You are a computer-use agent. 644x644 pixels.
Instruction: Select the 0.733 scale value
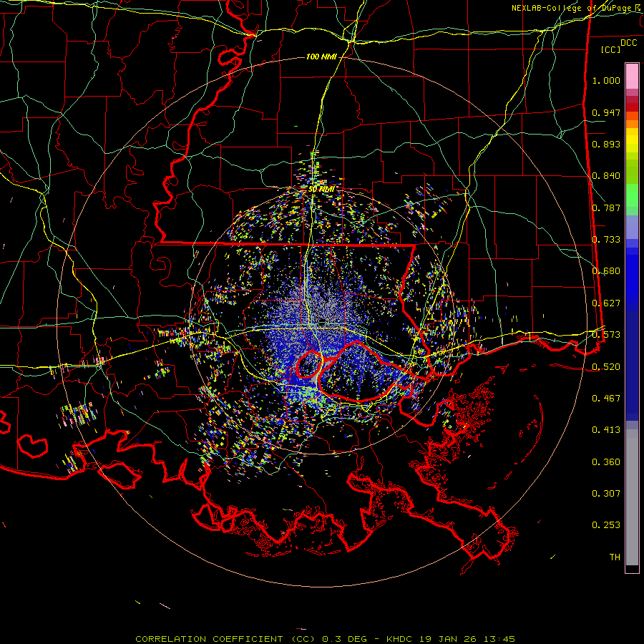(606, 240)
